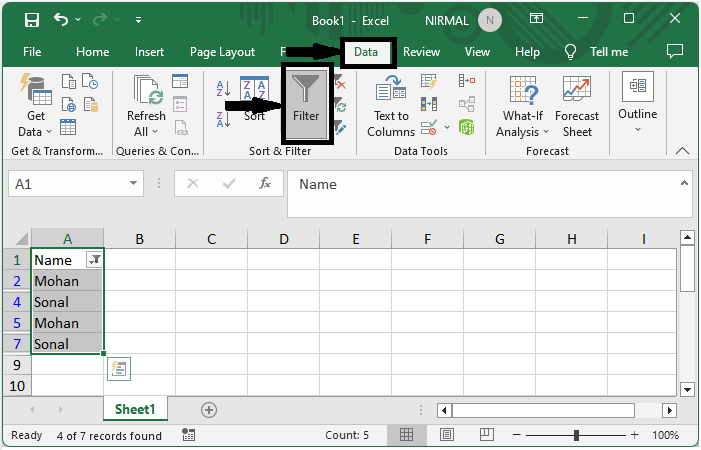Select the Sheet1 tab
Viewport: 701px width, 450px height.
(x=135, y=409)
